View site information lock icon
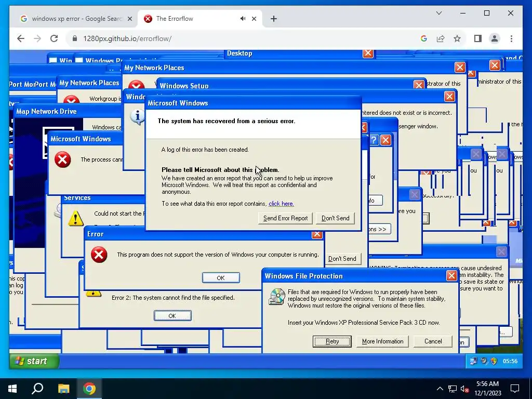 tap(75, 38)
